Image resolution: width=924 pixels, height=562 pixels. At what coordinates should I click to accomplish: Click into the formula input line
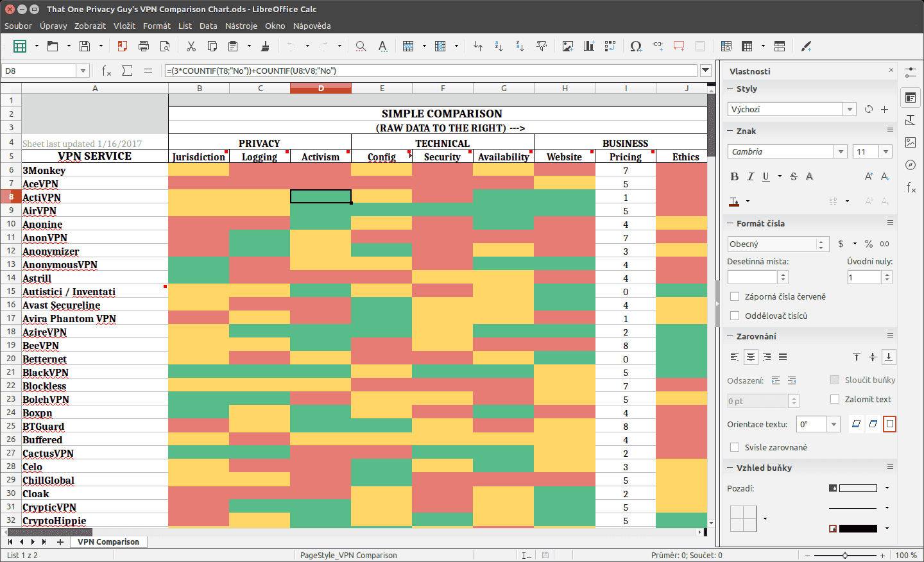point(431,71)
